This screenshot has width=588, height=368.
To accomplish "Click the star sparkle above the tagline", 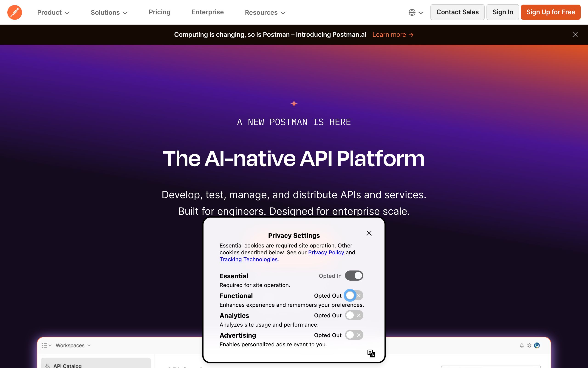I will tap(294, 103).
